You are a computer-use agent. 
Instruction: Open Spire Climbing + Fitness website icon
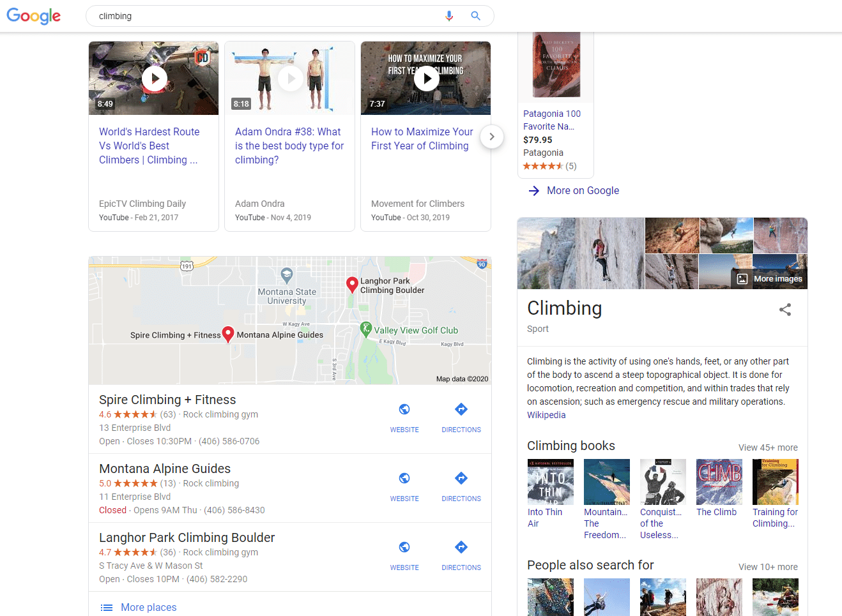pyautogui.click(x=404, y=409)
